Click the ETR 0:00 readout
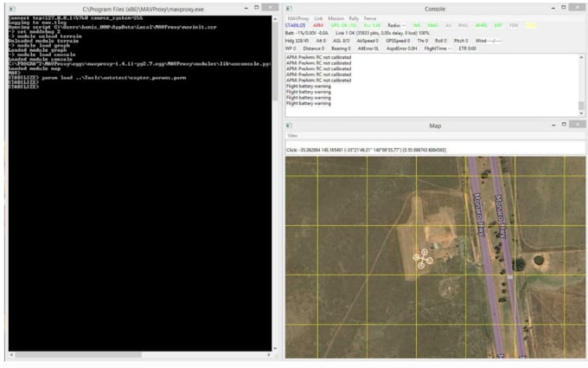Screen dimensions: 588x368 (467, 48)
